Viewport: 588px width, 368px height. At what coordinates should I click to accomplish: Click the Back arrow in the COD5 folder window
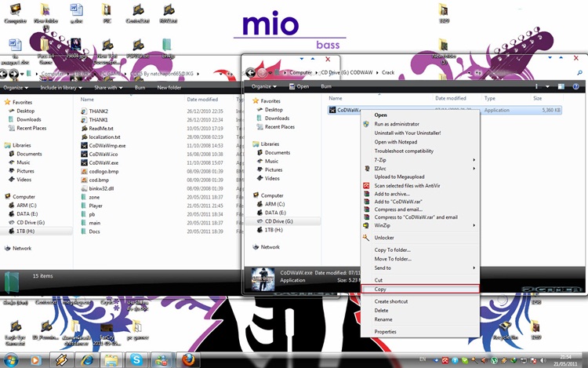pyautogui.click(x=3, y=74)
